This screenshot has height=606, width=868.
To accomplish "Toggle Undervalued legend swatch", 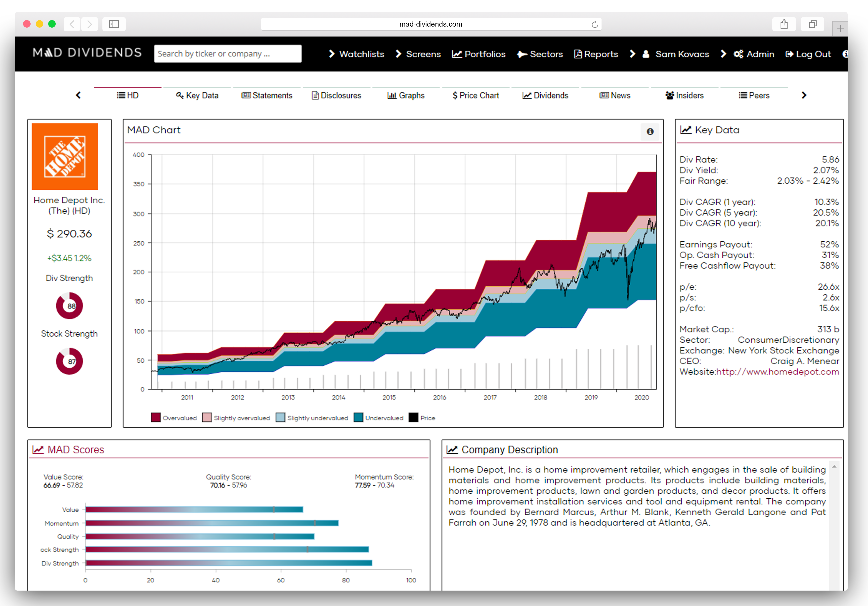I will 358,417.
